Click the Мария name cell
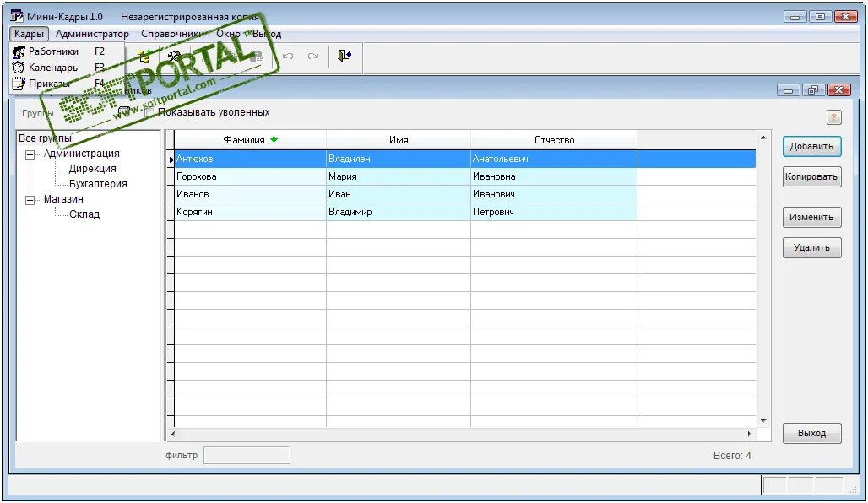868x503 pixels. point(399,176)
